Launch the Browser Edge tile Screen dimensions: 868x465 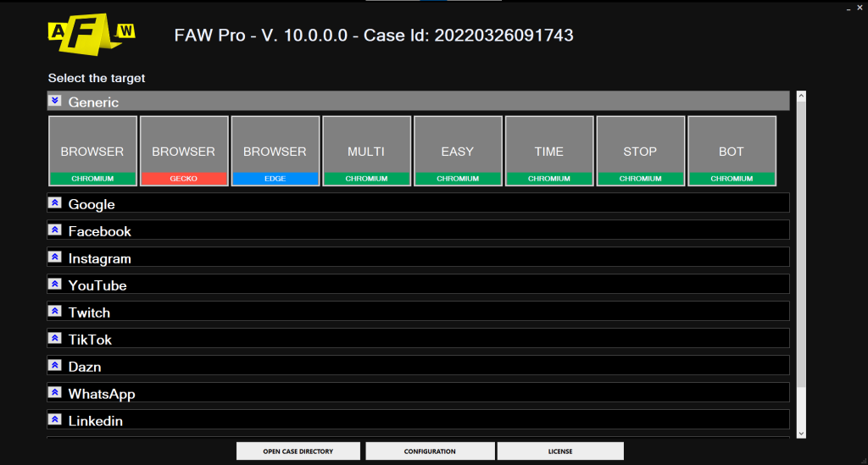pyautogui.click(x=275, y=151)
